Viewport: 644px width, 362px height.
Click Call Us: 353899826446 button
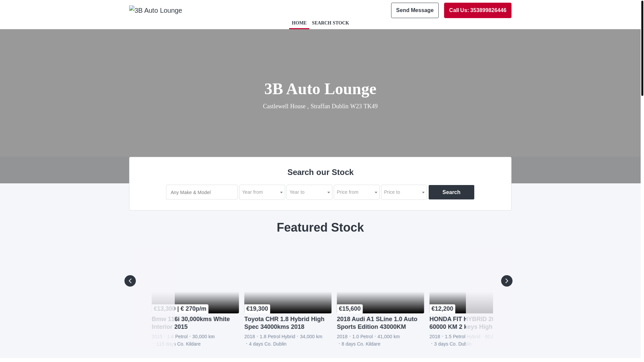[x=478, y=10]
